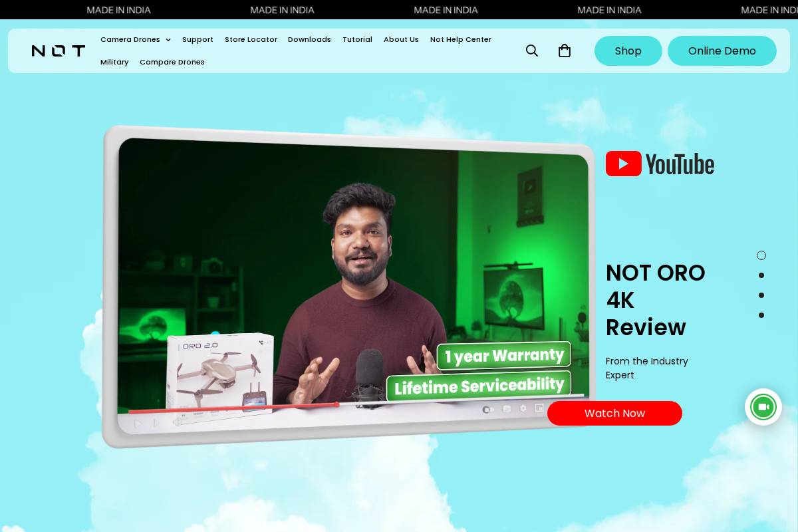Click the NOT ORO 4K Review heading
Image resolution: width=798 pixels, height=532 pixels.
[656, 300]
